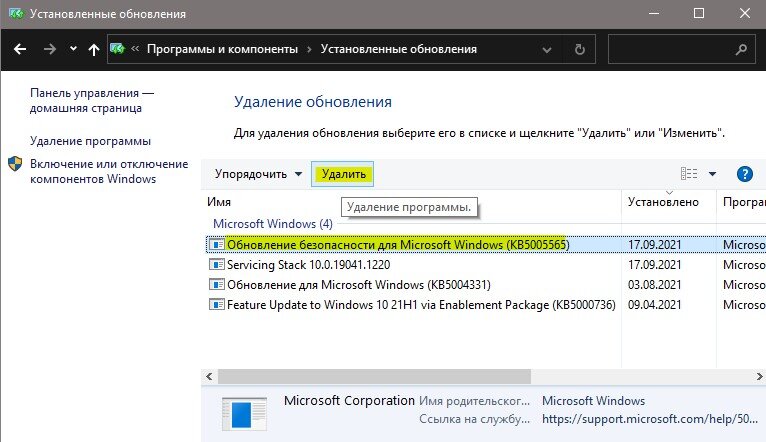This screenshot has height=442, width=766.
Task: Click the details pane update thumbnail
Action: (244, 414)
